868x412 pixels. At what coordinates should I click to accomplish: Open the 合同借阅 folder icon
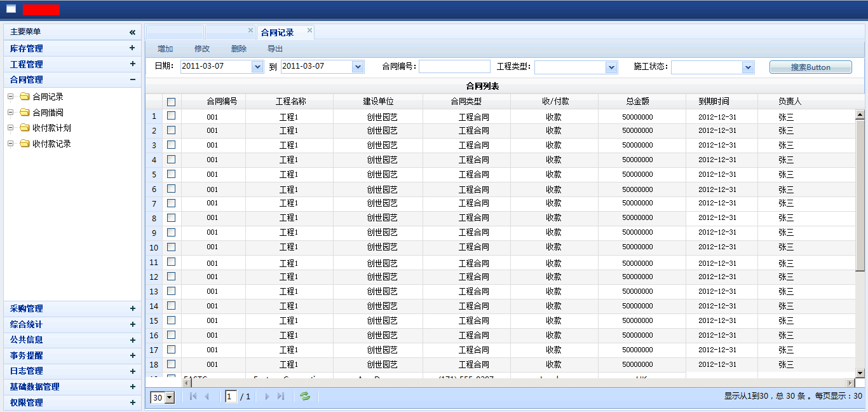pyautogui.click(x=25, y=113)
